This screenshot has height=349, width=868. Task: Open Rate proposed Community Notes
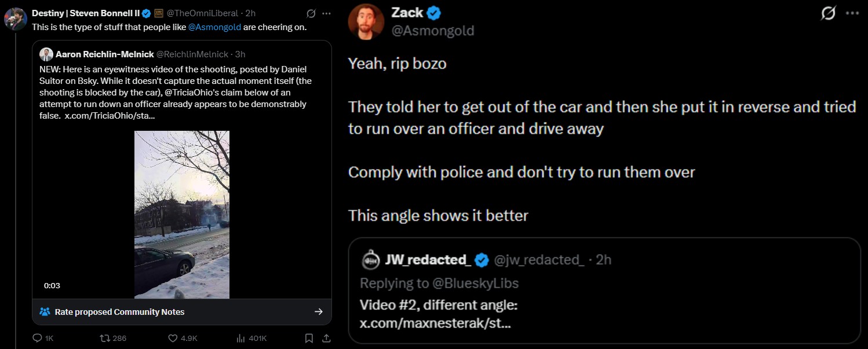119,312
